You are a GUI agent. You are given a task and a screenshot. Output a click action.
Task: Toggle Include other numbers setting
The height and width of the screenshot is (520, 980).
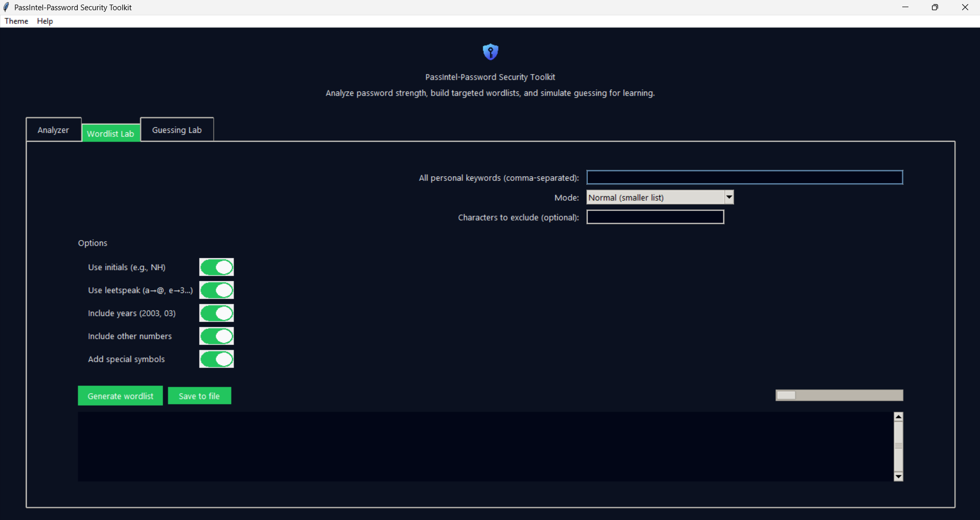pos(216,336)
